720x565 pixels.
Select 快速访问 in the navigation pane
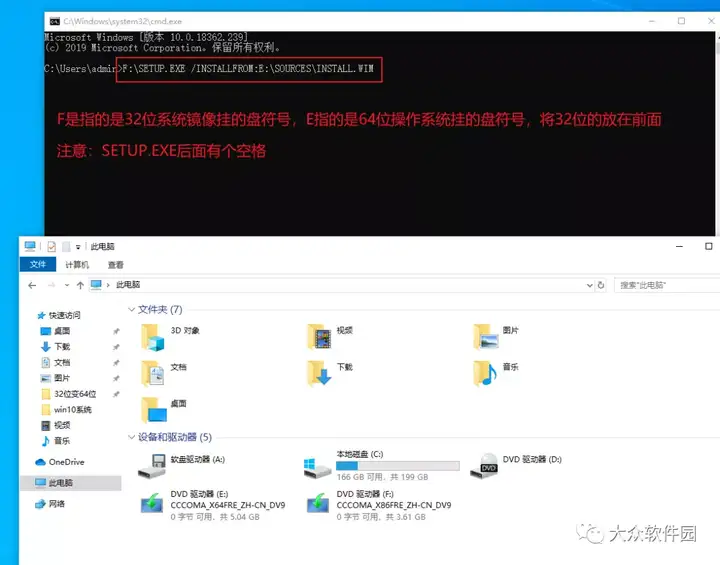click(x=64, y=315)
